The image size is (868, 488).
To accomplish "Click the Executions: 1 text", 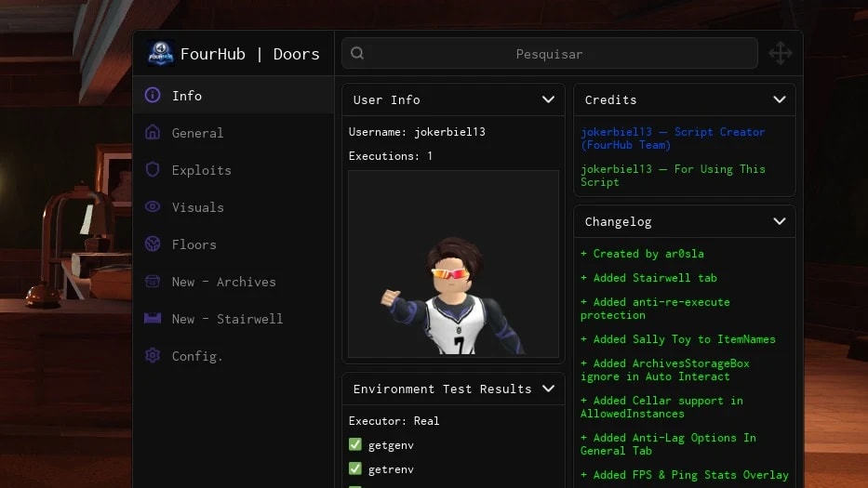I will click(x=390, y=156).
